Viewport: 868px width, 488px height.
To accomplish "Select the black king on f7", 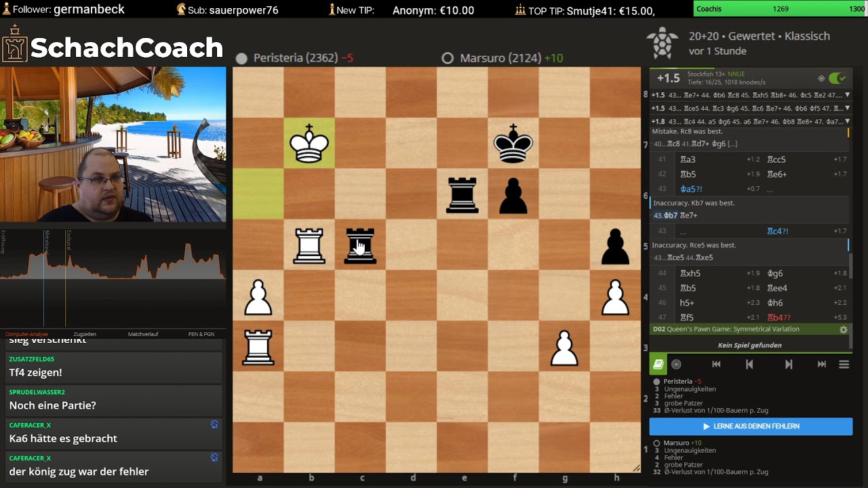I will click(513, 143).
